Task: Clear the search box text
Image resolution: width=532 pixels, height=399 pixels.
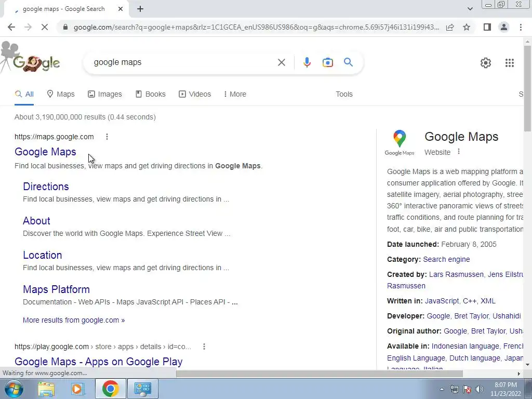Action: (x=281, y=62)
